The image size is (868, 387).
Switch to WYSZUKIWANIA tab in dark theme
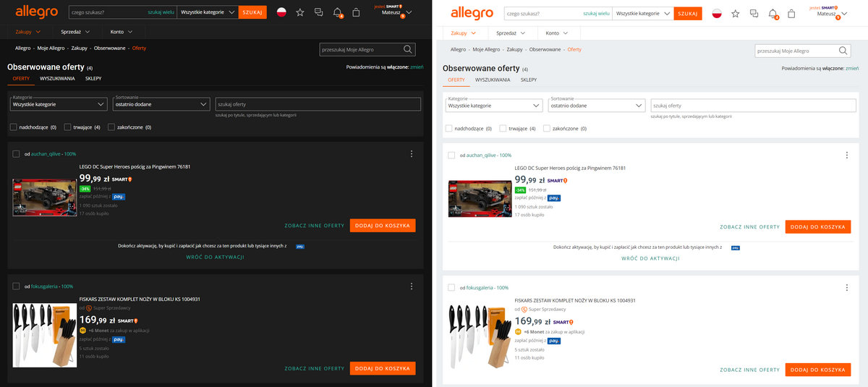(x=57, y=78)
